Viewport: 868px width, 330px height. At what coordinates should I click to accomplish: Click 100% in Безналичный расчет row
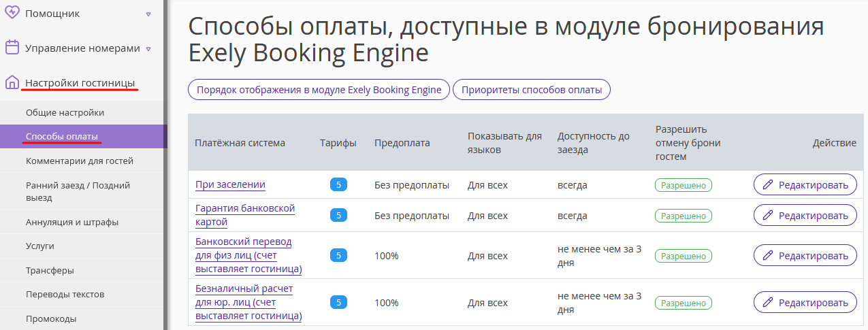pos(387,302)
